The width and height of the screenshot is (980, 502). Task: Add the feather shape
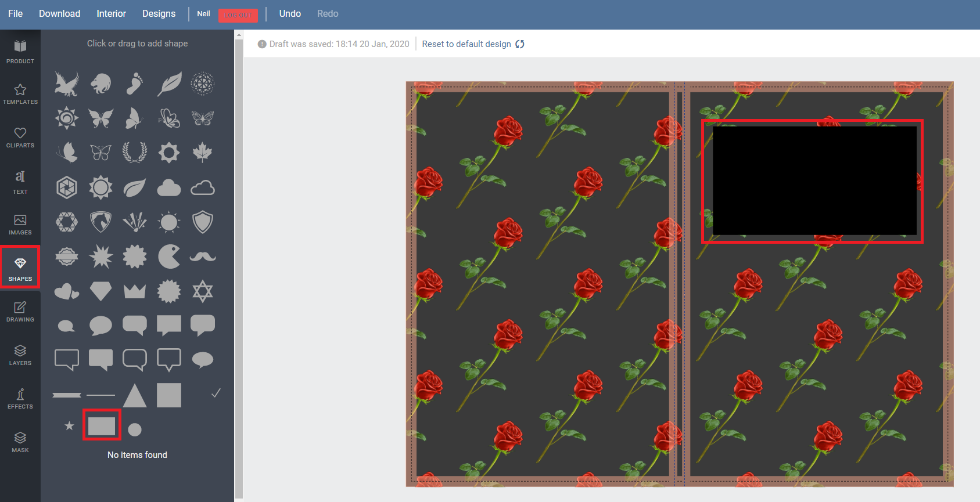pos(169,84)
